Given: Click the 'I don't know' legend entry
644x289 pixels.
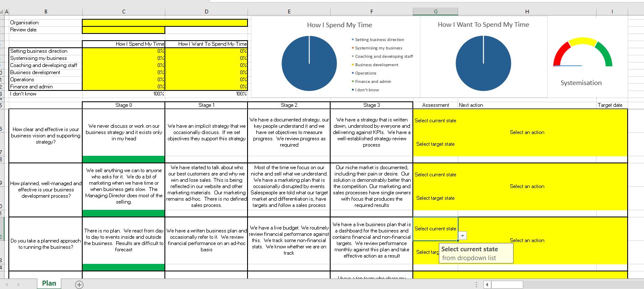Looking at the screenshot, I should click(365, 90).
